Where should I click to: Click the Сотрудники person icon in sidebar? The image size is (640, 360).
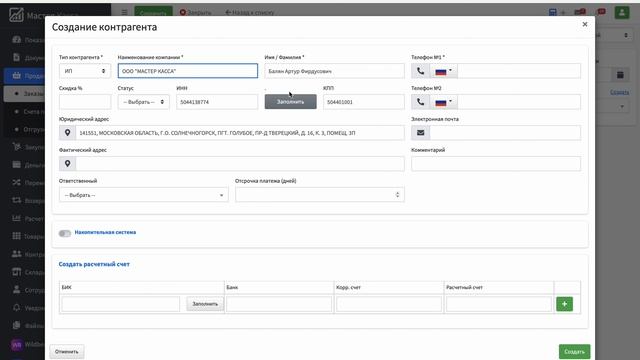(16, 290)
